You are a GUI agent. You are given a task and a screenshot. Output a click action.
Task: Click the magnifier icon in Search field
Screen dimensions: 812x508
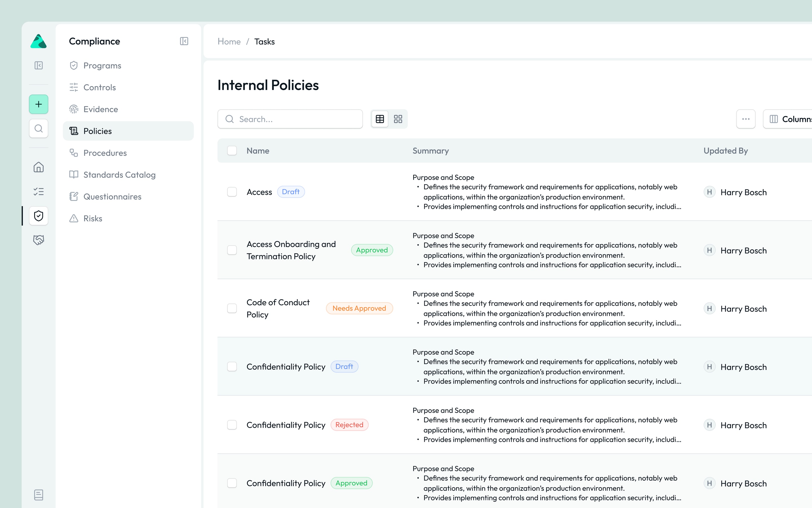point(230,119)
